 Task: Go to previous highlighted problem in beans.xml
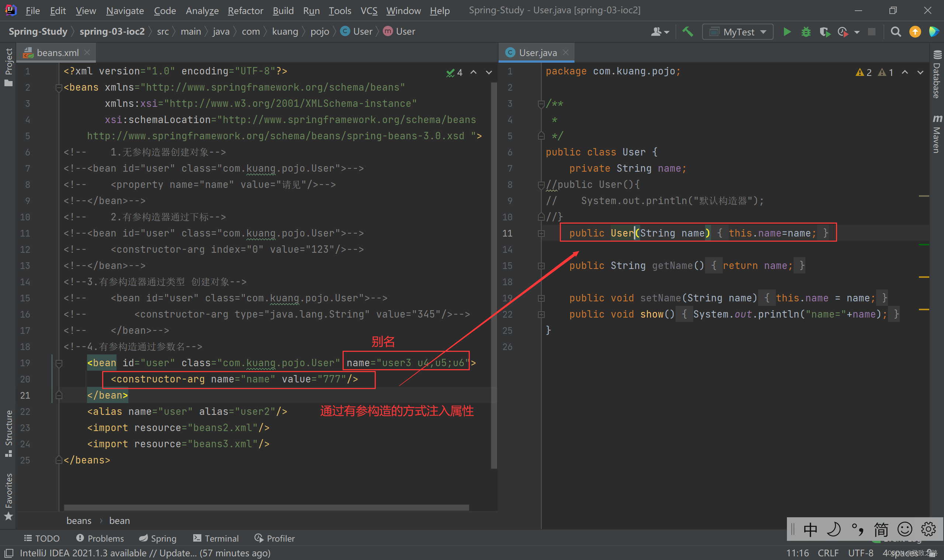(473, 73)
